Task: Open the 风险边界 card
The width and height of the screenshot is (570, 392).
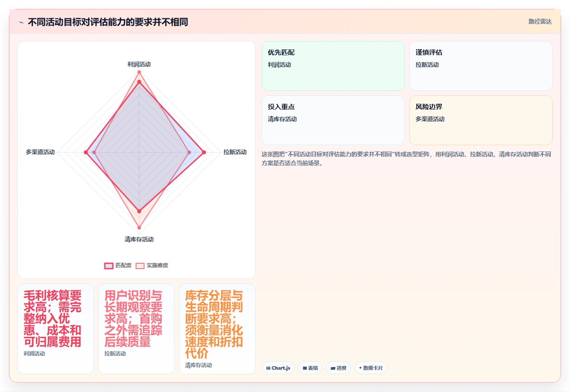Action: (x=481, y=120)
